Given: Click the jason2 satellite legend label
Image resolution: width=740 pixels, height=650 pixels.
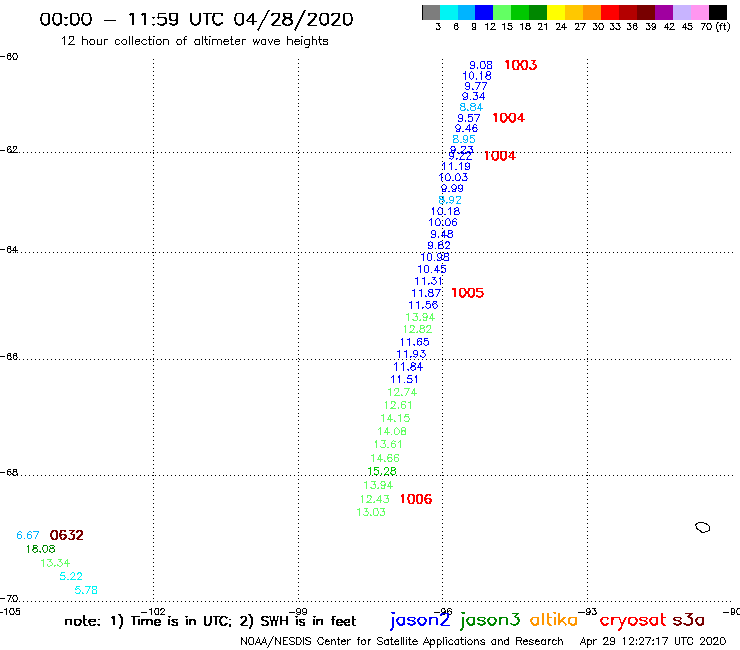Looking at the screenshot, I should (x=420, y=621).
